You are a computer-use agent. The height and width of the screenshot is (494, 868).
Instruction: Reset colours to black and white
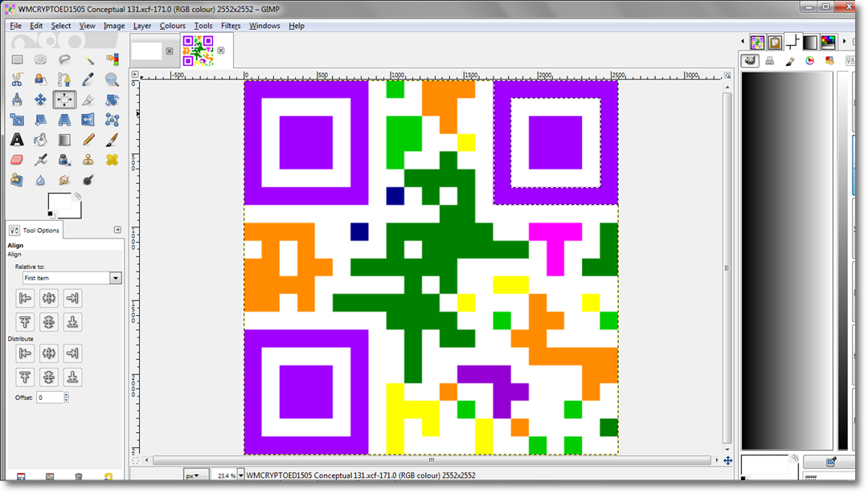(51, 214)
